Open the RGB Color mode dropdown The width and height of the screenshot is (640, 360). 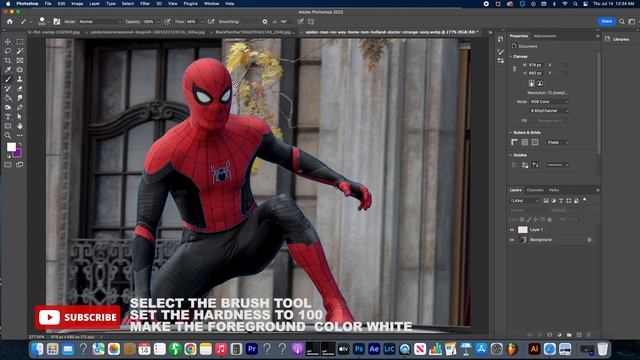(x=549, y=102)
